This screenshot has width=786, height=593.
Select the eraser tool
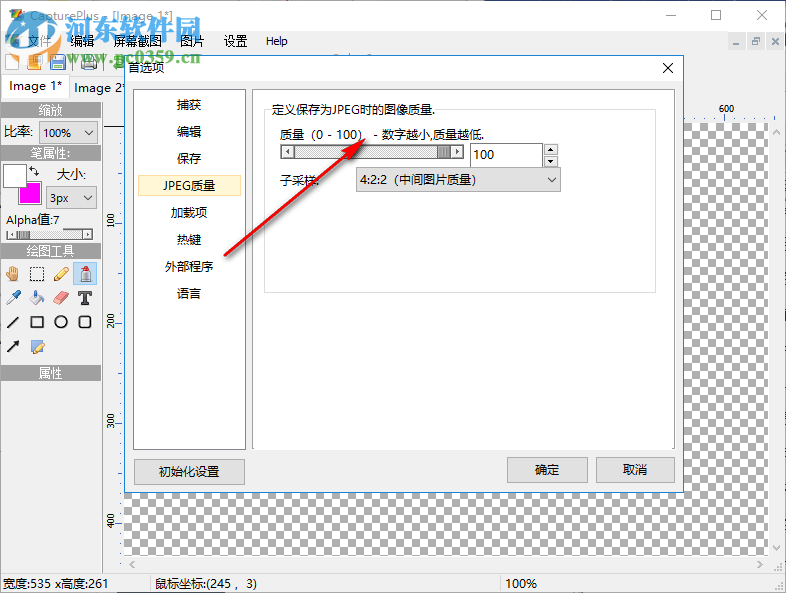(x=61, y=298)
